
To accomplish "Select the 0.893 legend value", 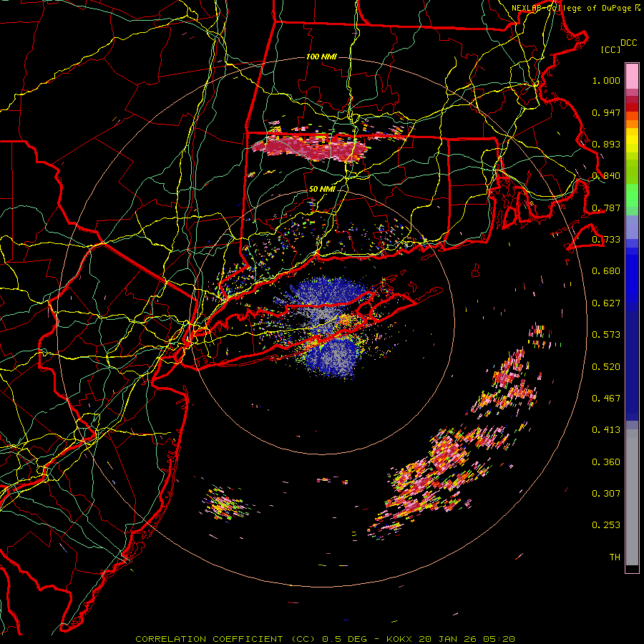I will (606, 144).
